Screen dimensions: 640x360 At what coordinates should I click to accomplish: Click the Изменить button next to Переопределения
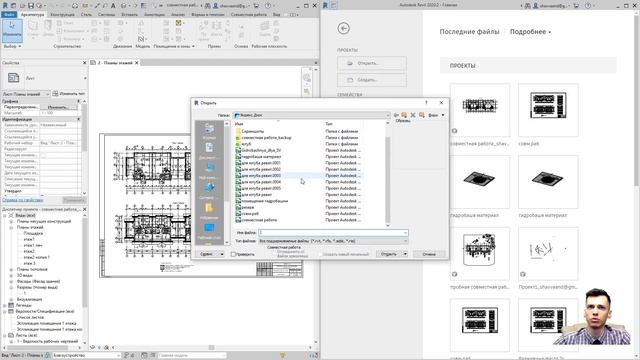(x=58, y=107)
